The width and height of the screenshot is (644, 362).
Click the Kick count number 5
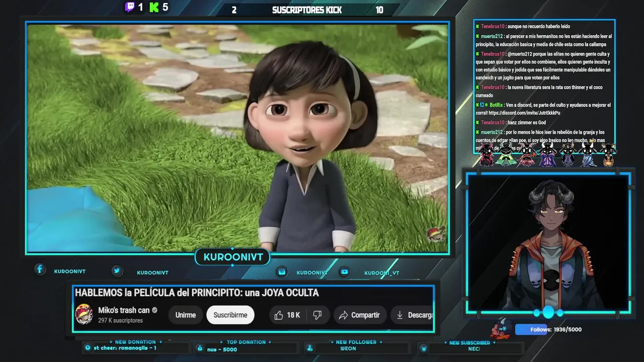[x=165, y=8]
